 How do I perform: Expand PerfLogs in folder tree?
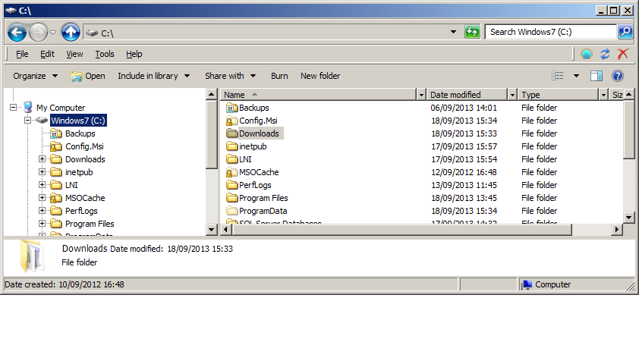(x=42, y=211)
